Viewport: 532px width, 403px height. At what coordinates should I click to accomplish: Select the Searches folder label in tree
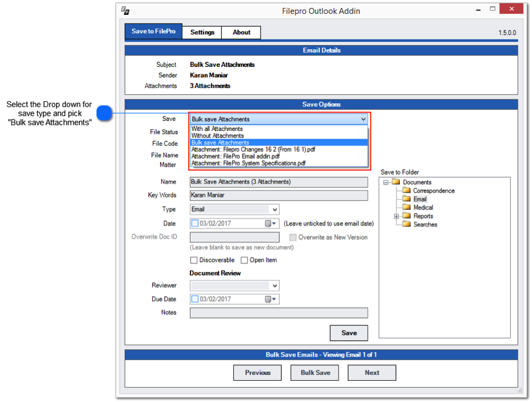[425, 224]
